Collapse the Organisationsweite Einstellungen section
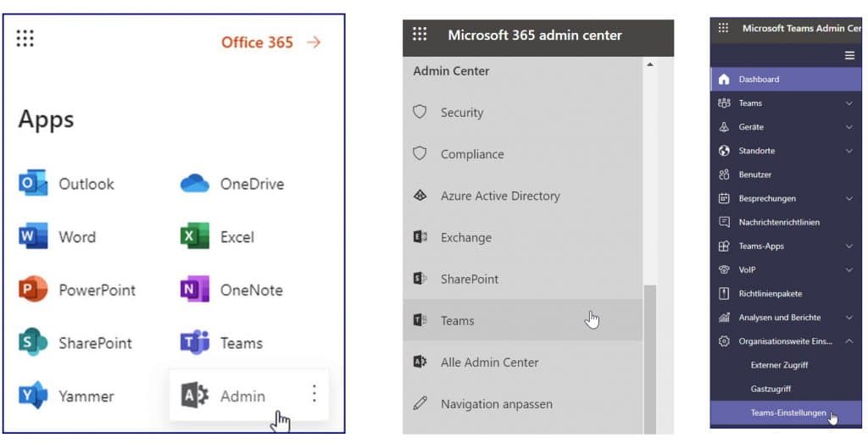Screen dimensions: 868x443 849,341
